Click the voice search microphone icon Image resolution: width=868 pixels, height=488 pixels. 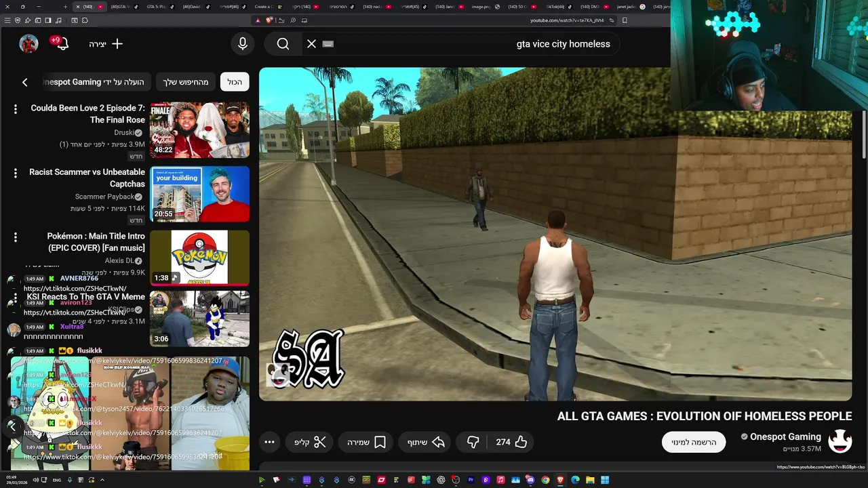pyautogui.click(x=243, y=44)
